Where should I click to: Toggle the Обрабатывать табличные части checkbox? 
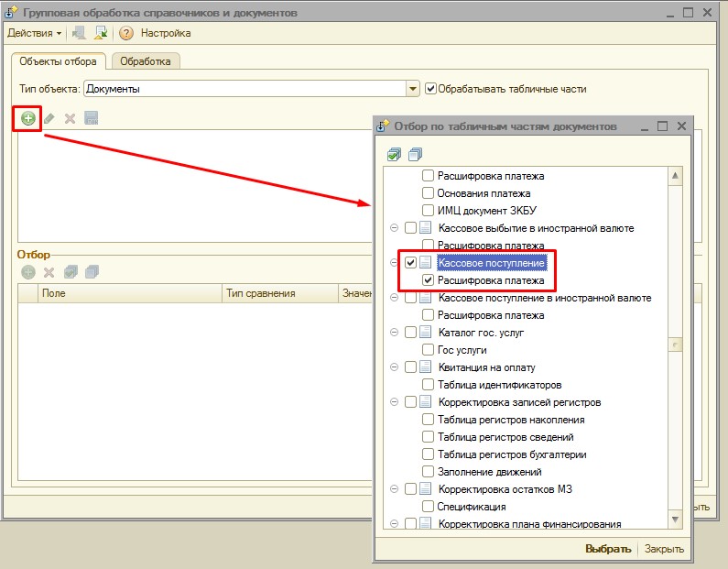431,89
